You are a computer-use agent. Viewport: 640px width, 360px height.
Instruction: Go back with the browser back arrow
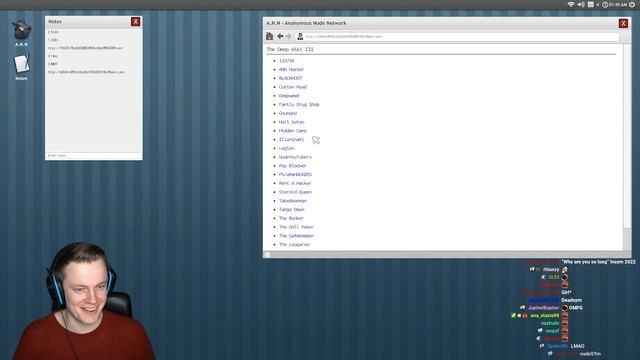(x=280, y=36)
